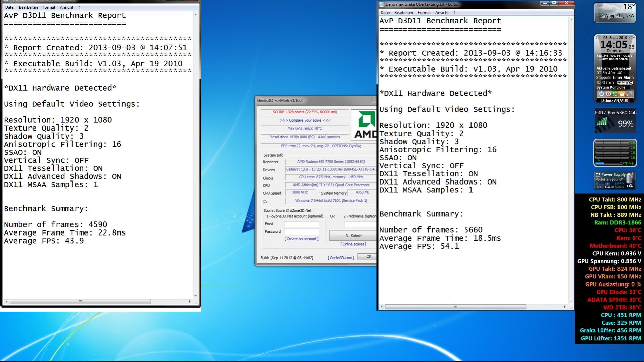Viewport: 644px width, 362px height.
Task: Click the 14:05 clock time display
Action: (613, 44)
